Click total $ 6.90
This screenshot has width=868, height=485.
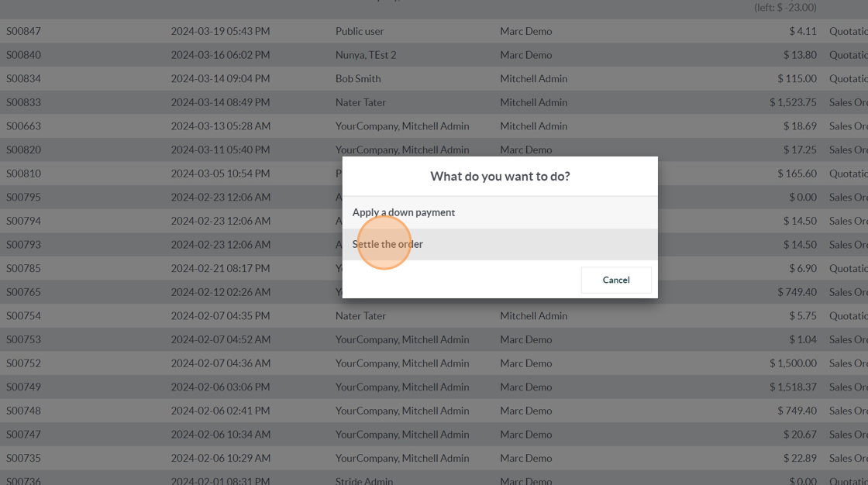803,269
